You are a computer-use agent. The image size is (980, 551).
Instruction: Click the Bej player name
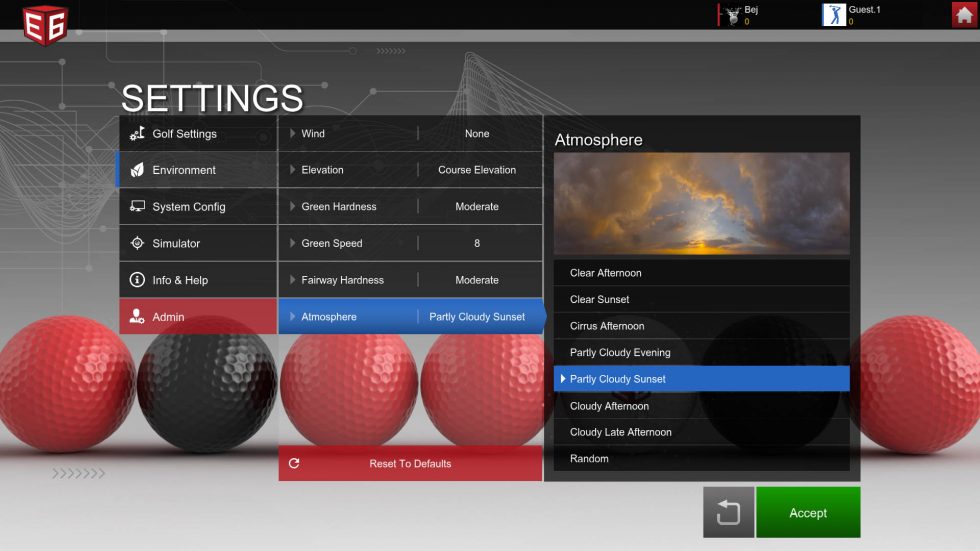coord(751,9)
